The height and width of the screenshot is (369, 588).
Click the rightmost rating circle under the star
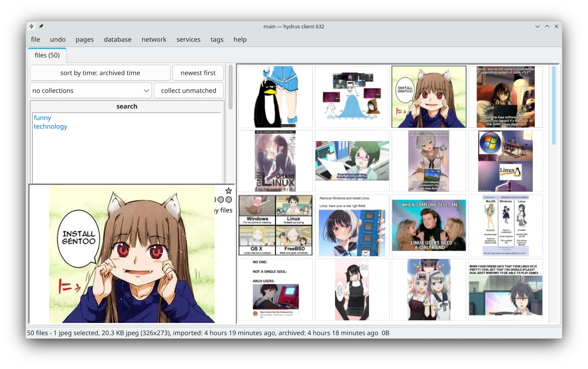point(228,199)
